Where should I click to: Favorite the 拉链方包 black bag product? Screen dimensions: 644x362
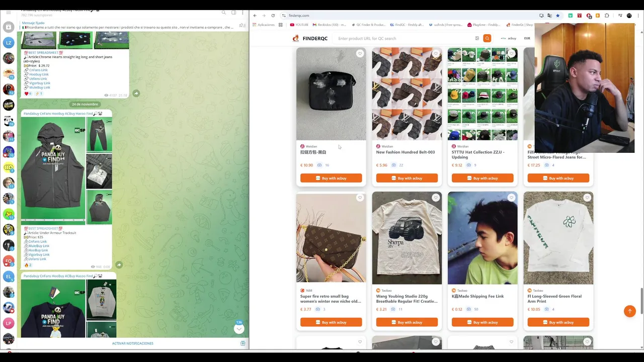click(x=360, y=53)
